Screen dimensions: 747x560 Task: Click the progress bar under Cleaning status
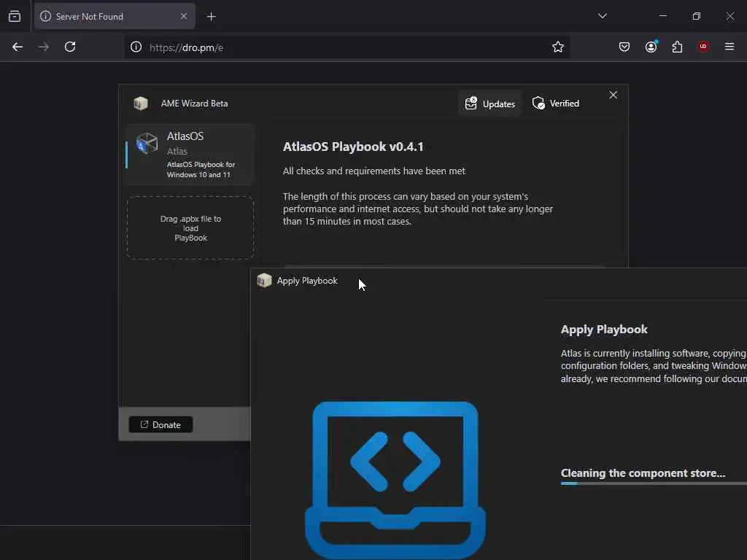click(654, 483)
